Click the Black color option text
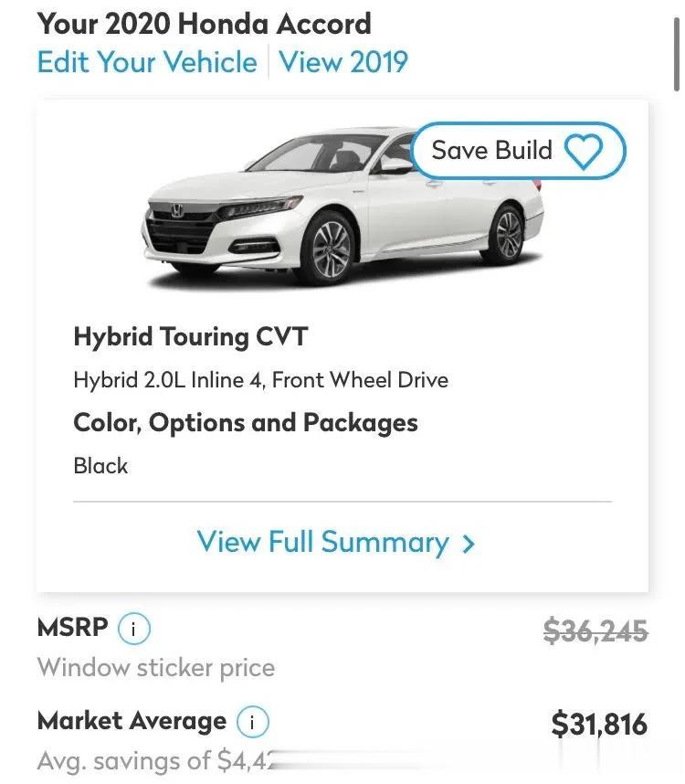685x784 pixels. [x=100, y=465]
